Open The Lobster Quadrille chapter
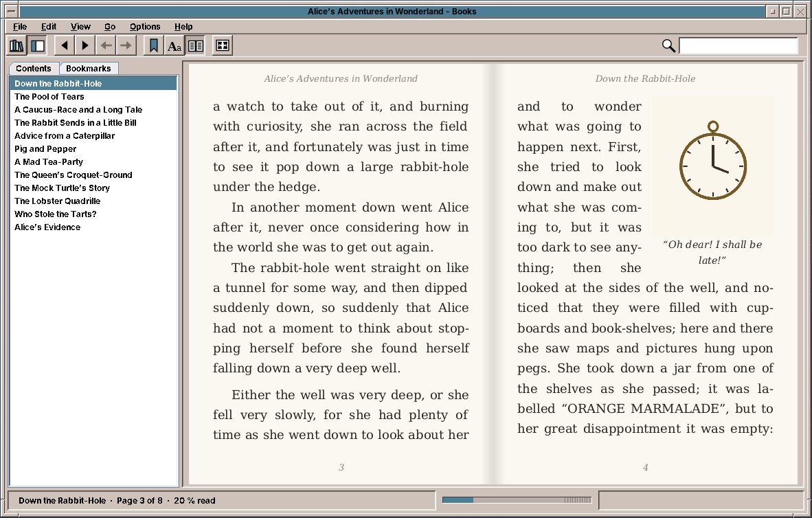Screen dimensions: 812x518 click(x=93, y=201)
